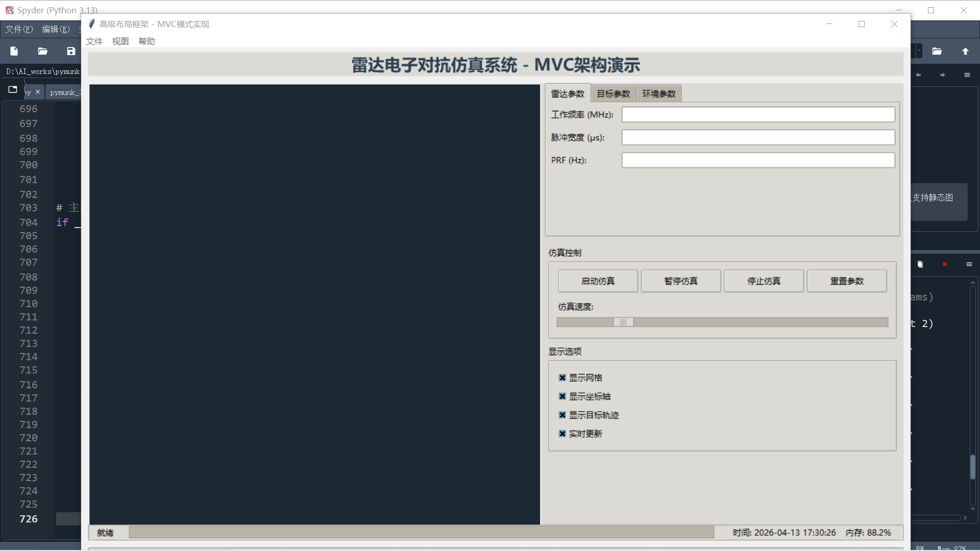
Task: Click the parent directory up arrow icon
Action: 965,51
